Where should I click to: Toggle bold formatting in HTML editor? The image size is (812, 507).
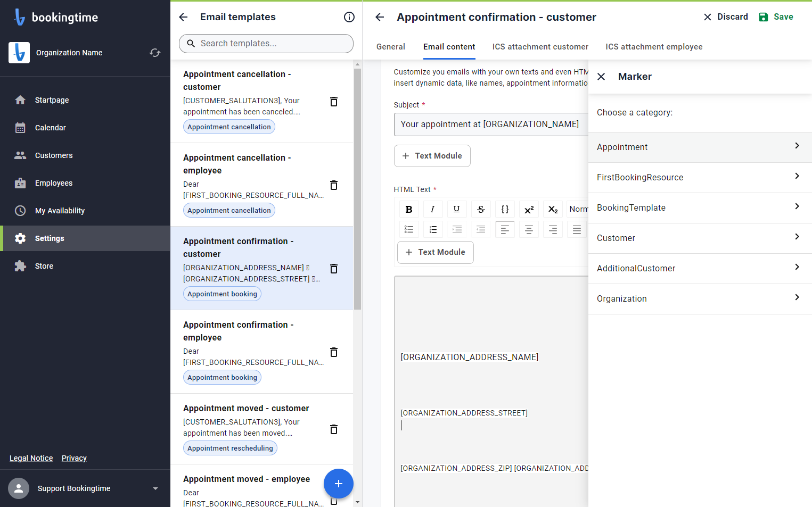(409, 209)
